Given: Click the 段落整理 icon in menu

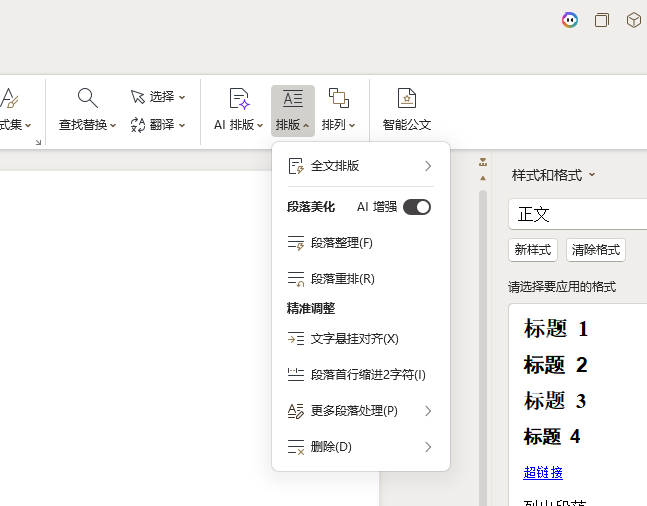Looking at the screenshot, I should [x=296, y=243].
